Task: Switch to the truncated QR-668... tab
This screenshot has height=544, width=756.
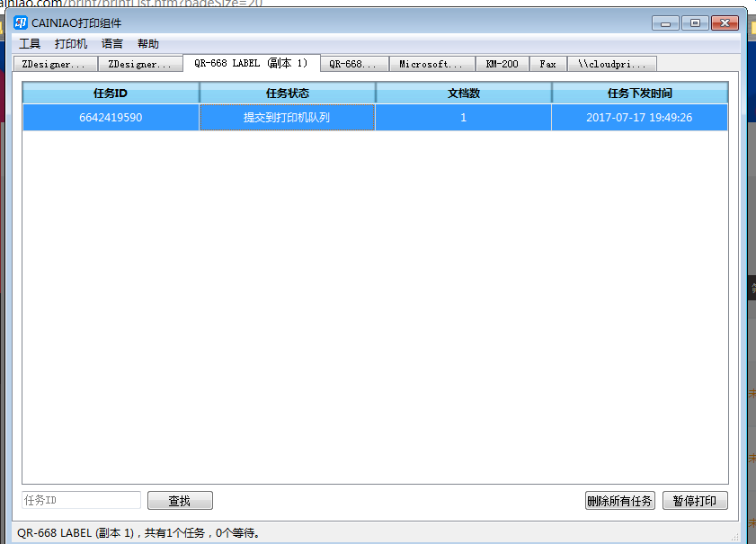Action: (354, 64)
